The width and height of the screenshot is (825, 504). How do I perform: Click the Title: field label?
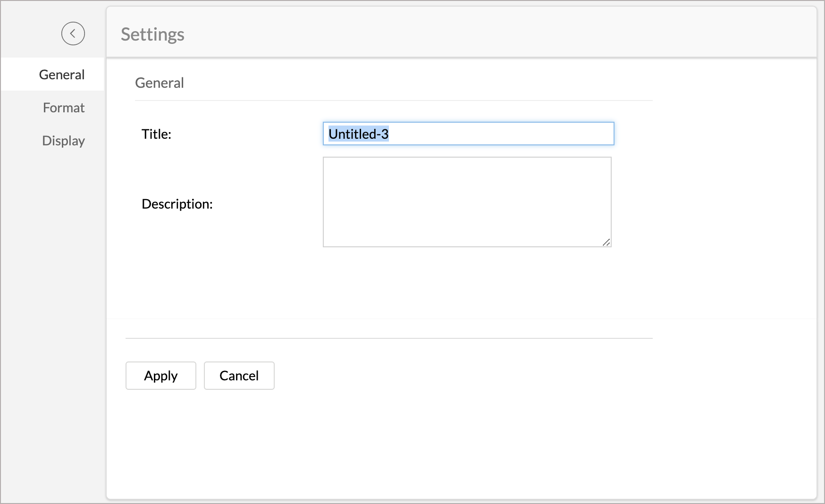pyautogui.click(x=156, y=134)
